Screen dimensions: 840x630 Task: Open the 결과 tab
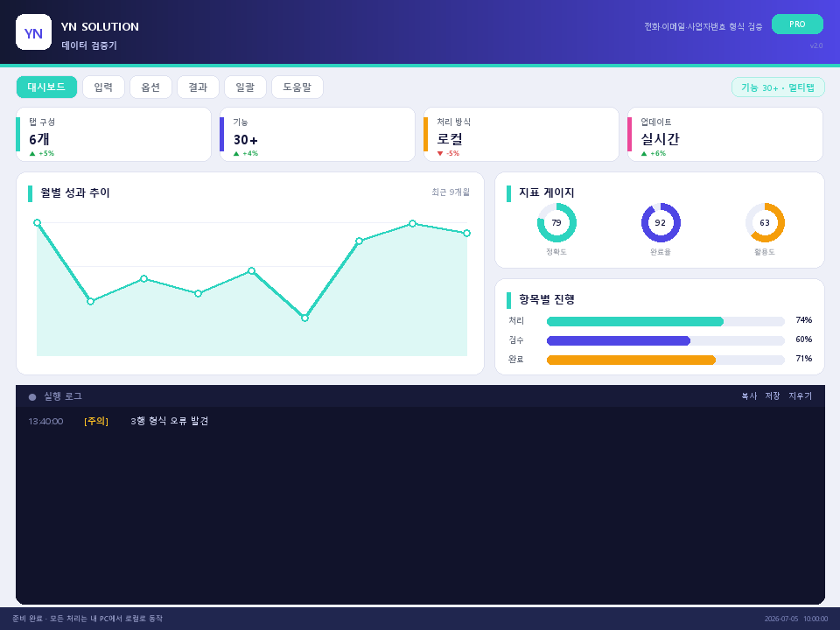tap(198, 87)
